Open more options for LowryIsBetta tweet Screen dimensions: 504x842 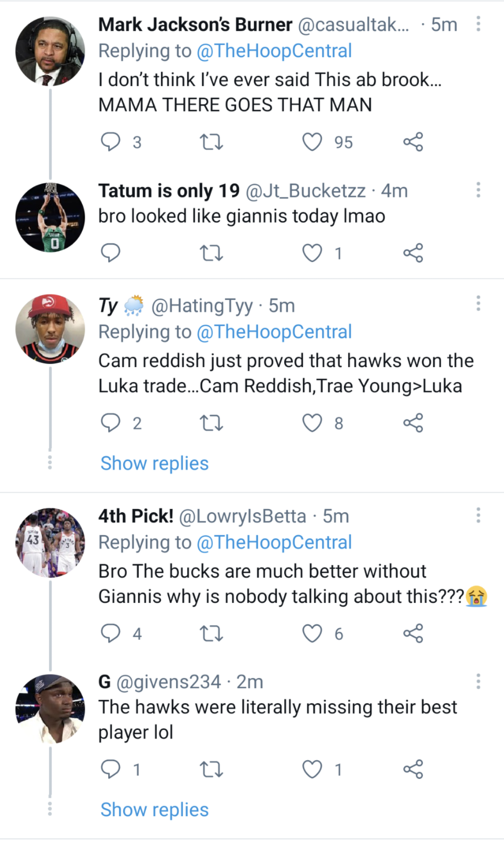[x=478, y=515]
